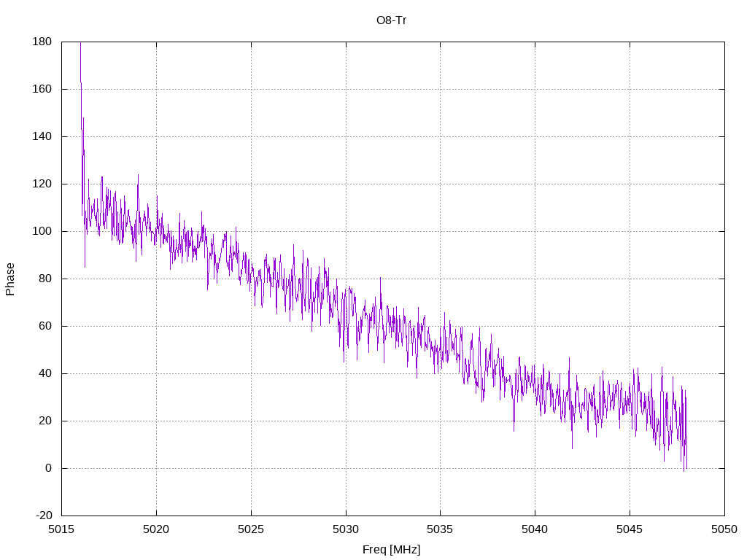Viewport: 747px width, 560px height.
Task: Click x-axis tick label 5015
Action: coord(61,529)
